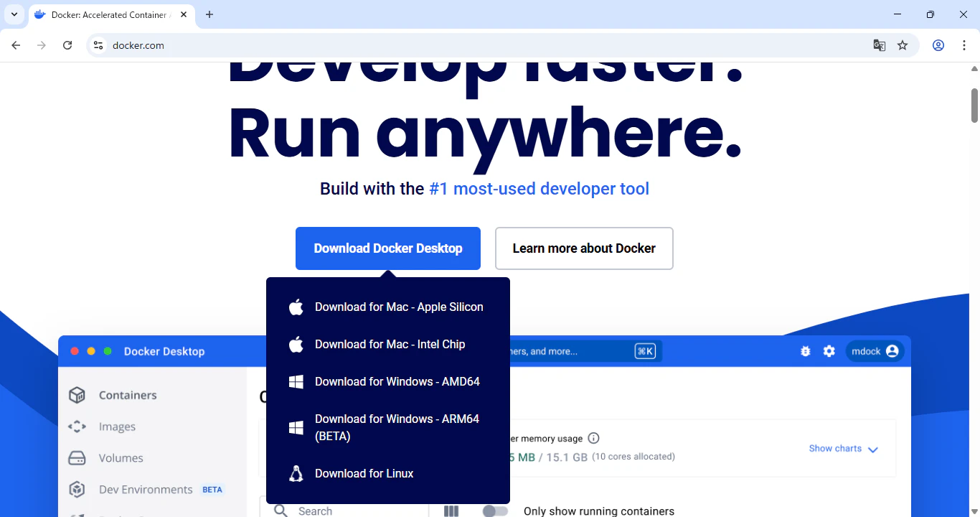Click the green zoom dot in Docker Desktop

[x=108, y=351]
